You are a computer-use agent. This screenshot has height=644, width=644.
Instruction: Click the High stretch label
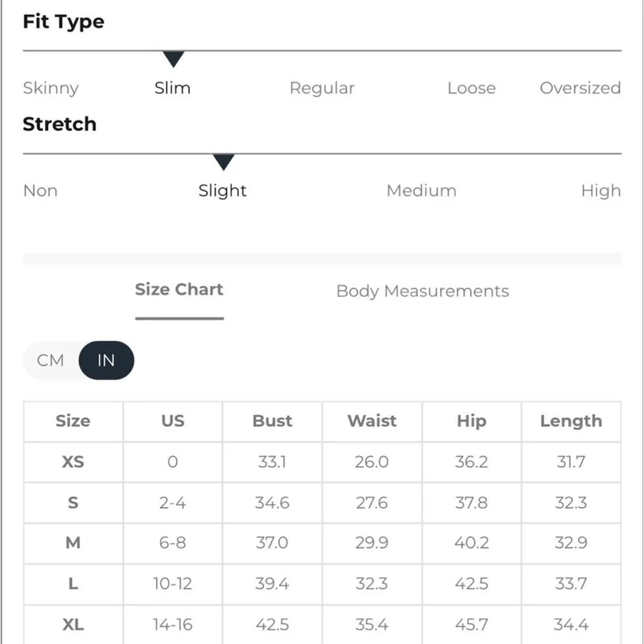click(601, 191)
